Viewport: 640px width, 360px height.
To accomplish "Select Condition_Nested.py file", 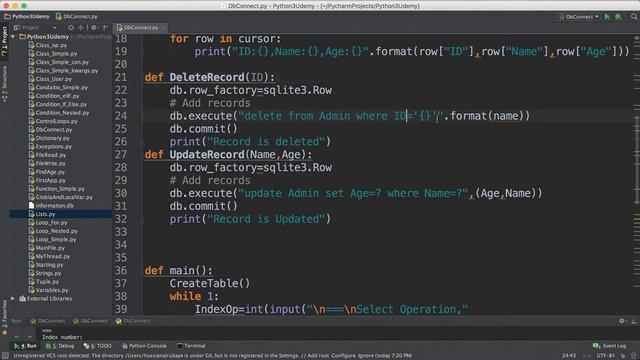I will (58, 113).
